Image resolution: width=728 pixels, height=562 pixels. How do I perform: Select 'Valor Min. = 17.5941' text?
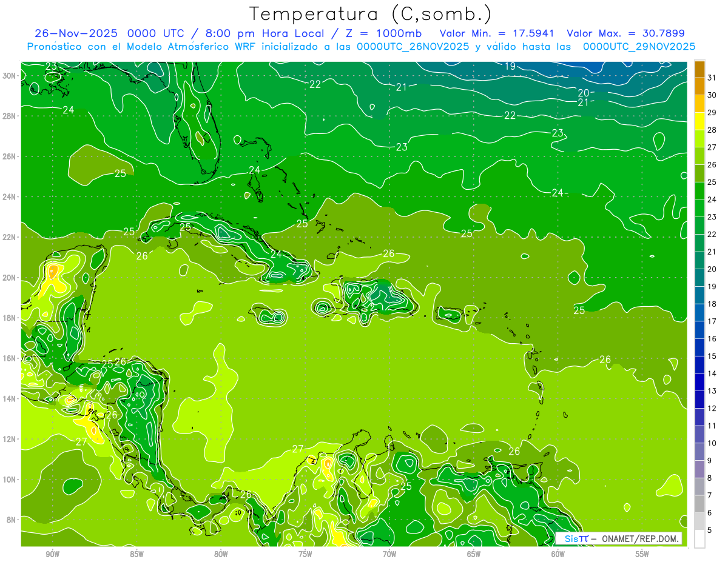pos(497,33)
